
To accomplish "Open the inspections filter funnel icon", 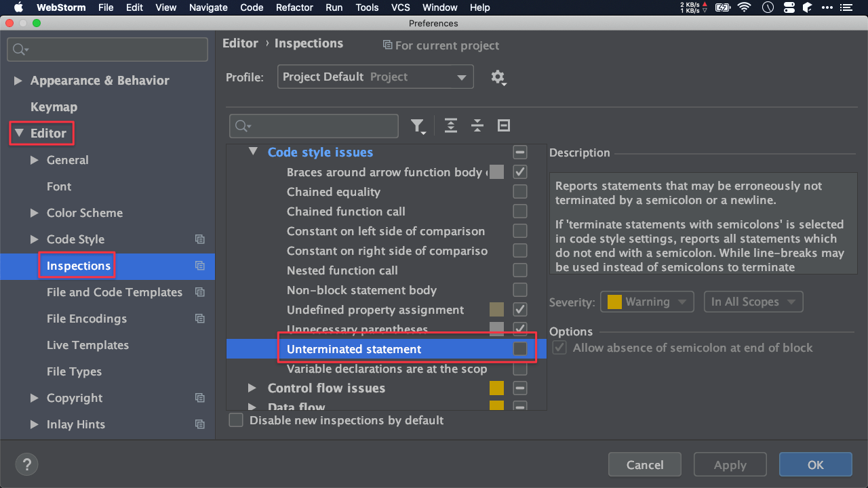I will point(418,126).
